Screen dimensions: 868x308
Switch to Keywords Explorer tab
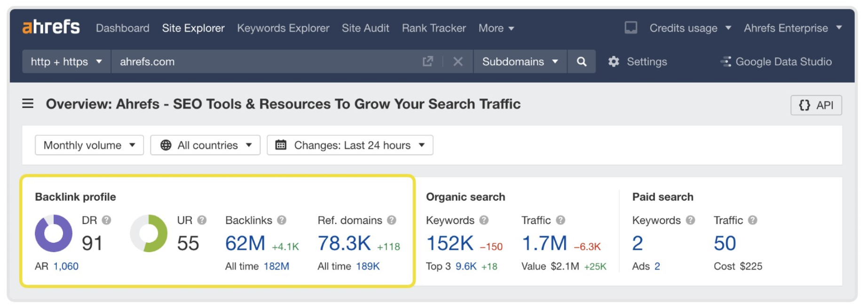[283, 28]
